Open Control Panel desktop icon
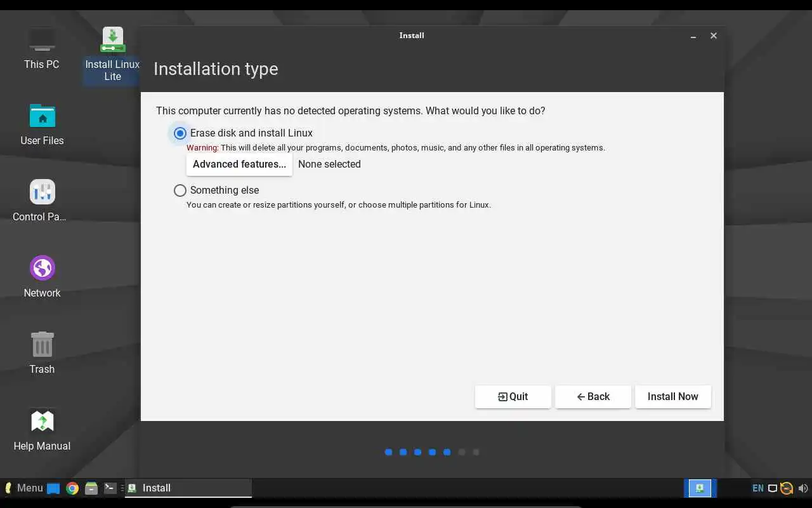Image resolution: width=812 pixels, height=508 pixels. 42,201
